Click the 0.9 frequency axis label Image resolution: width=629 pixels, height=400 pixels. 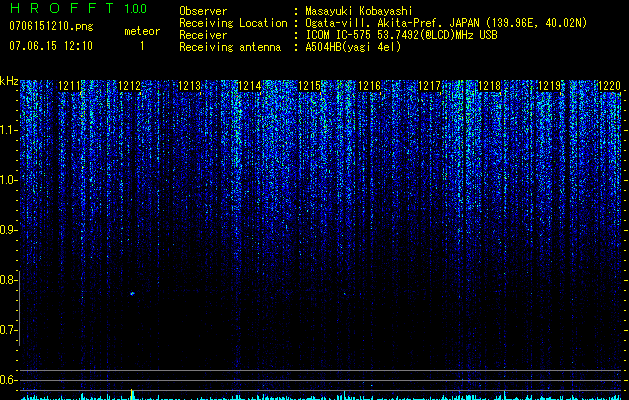[7, 230]
